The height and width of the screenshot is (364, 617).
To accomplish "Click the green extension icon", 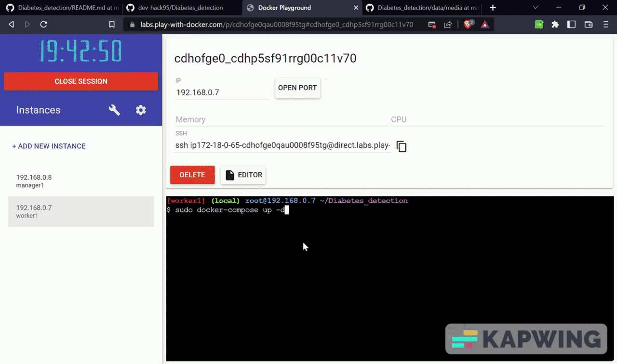I will click(x=539, y=25).
